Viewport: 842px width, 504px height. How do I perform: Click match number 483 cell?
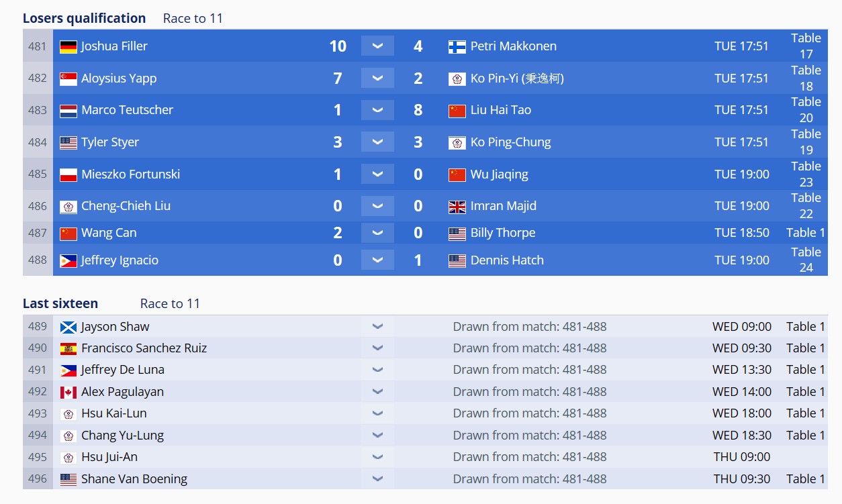pos(38,110)
